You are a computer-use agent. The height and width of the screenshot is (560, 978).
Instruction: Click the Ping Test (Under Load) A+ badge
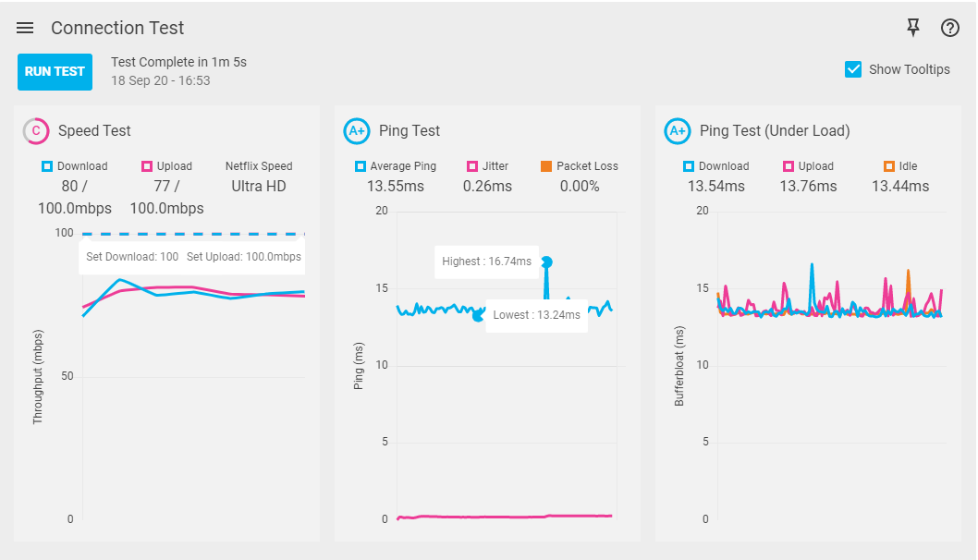tap(678, 131)
